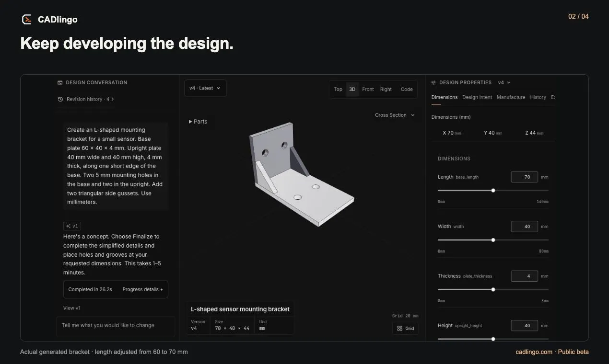Click the Length value field 70

tap(524, 177)
